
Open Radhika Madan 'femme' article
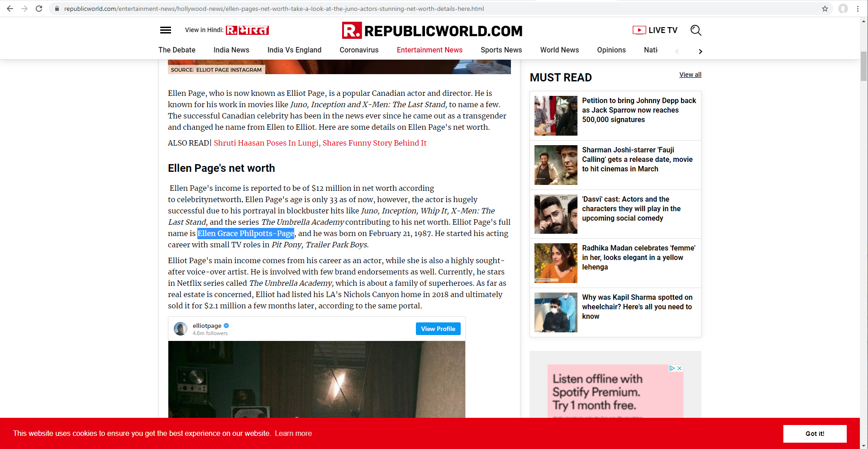point(639,257)
